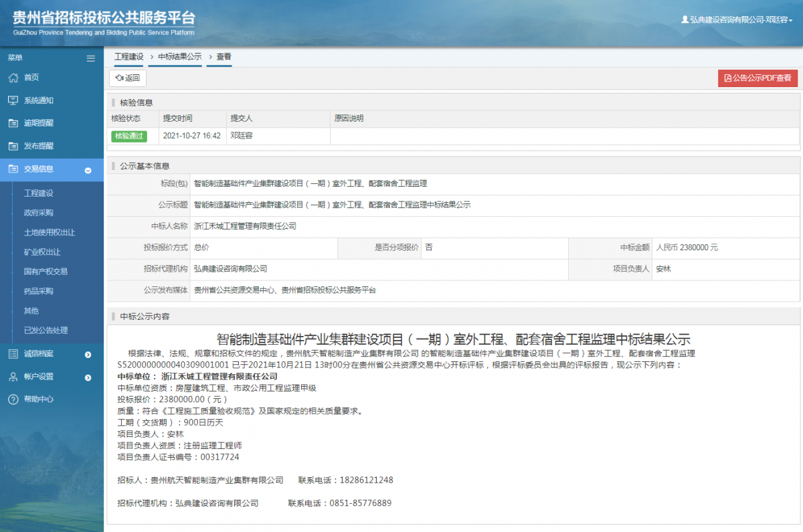
Task: Click the icon beside 诚信档案
Action: click(13, 353)
